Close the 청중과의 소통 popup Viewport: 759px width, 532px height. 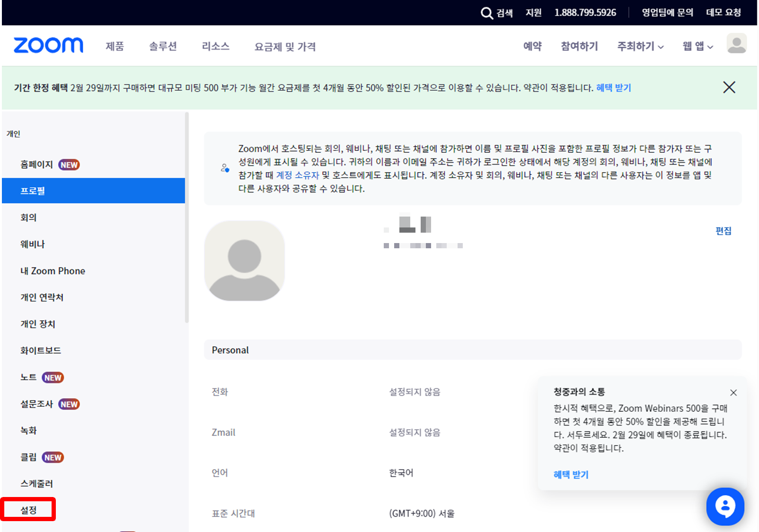733,392
